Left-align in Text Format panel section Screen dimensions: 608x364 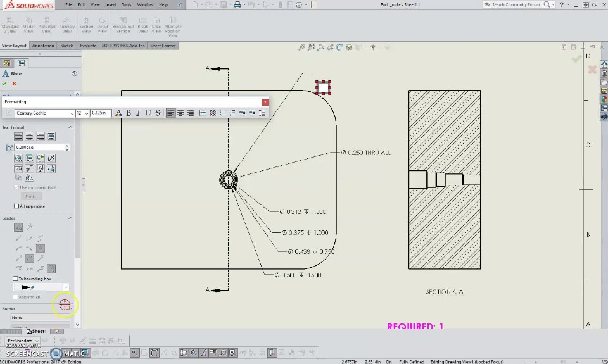point(18,137)
